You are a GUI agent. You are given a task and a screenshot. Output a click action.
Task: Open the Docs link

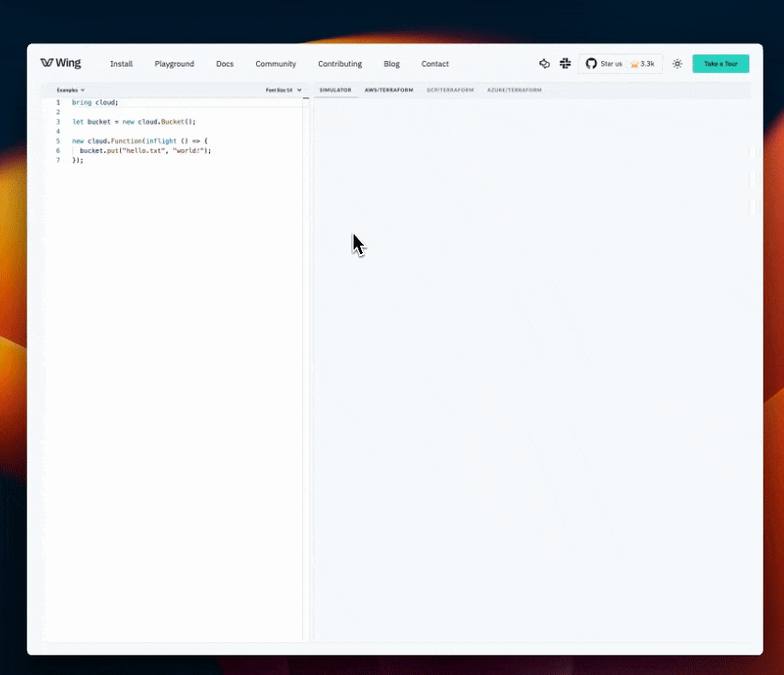[x=224, y=64]
